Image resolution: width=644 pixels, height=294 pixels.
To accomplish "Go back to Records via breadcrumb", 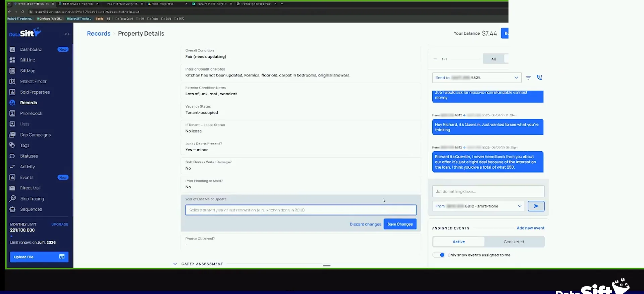I will 99,34.
